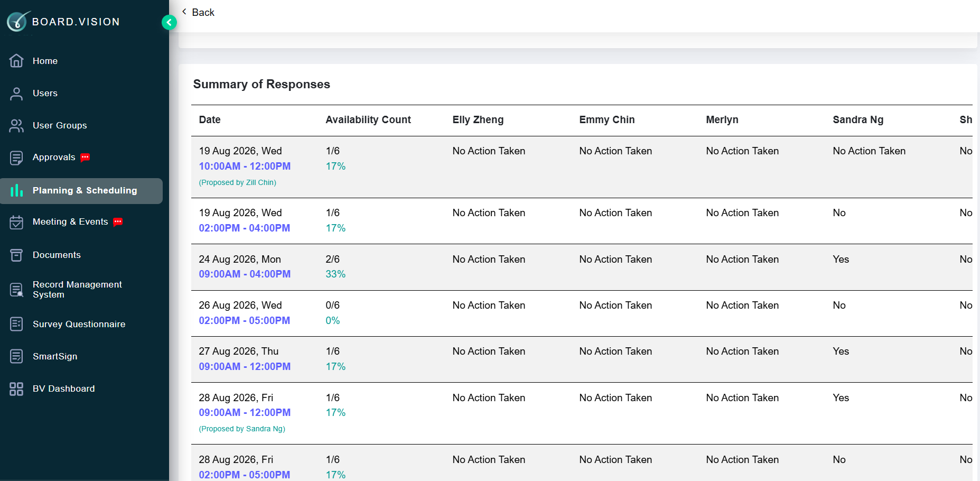Click the Planning & Scheduling bars icon
The height and width of the screenshot is (481, 980).
tap(16, 190)
